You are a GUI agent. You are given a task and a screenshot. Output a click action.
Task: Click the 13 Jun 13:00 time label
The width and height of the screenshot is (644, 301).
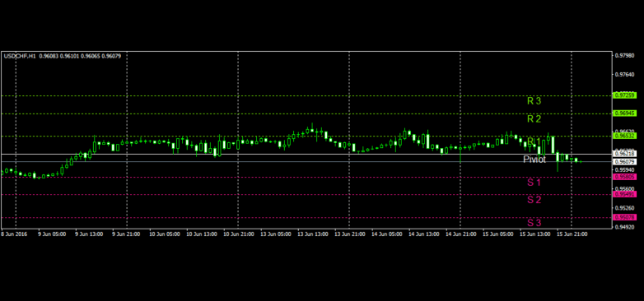tap(313, 234)
